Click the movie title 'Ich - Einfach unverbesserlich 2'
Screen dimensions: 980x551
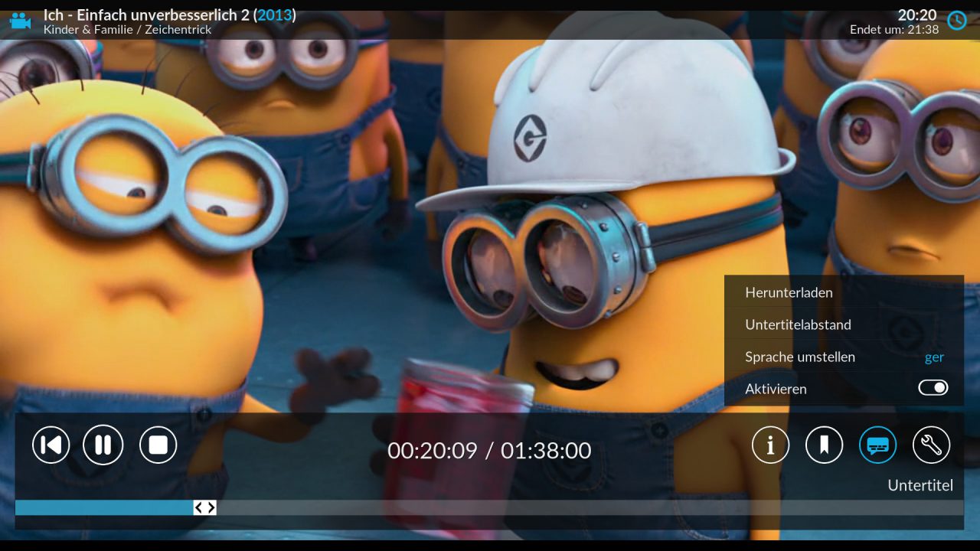click(145, 15)
